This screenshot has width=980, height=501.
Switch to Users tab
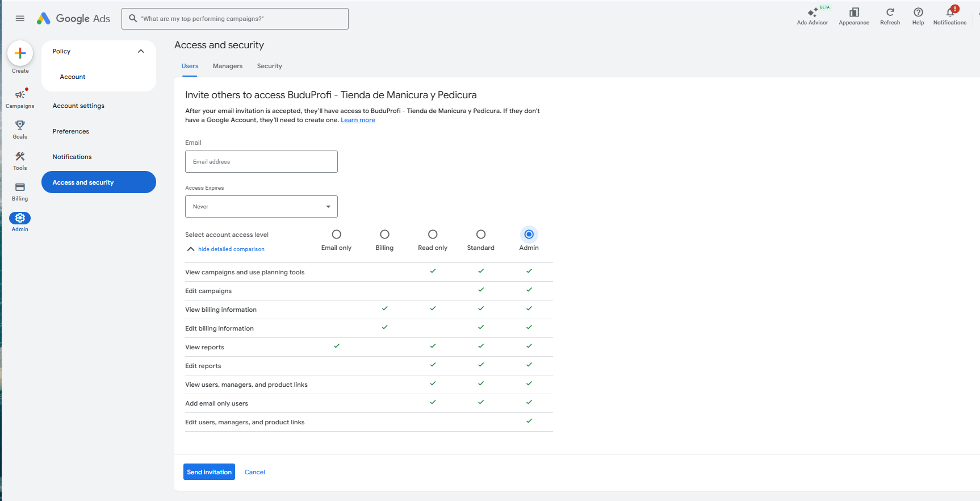190,66
